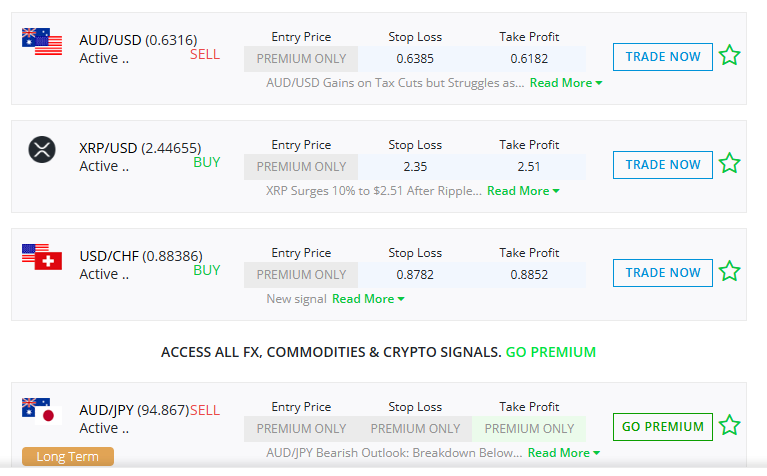
Task: Open the GO PREMIUM link in banner
Action: tap(550, 352)
